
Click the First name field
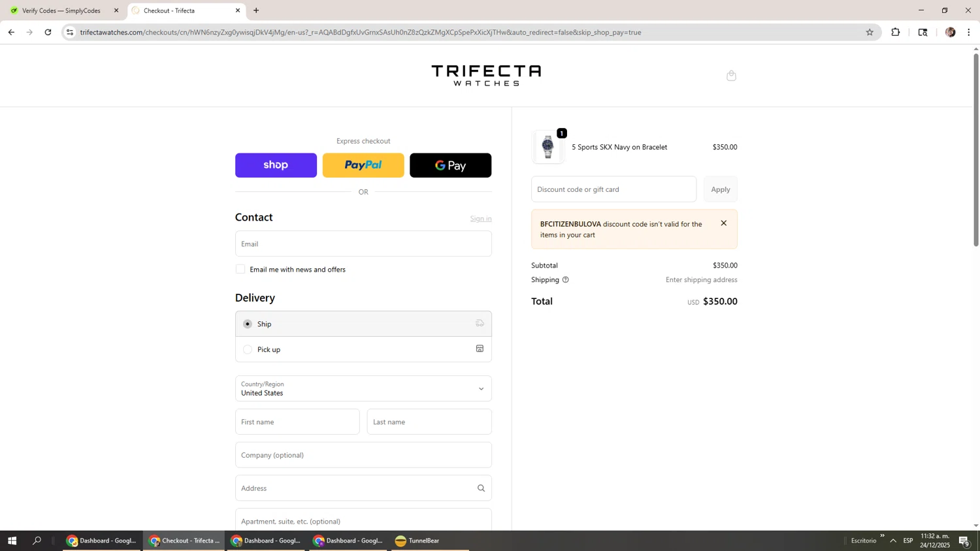click(x=297, y=422)
